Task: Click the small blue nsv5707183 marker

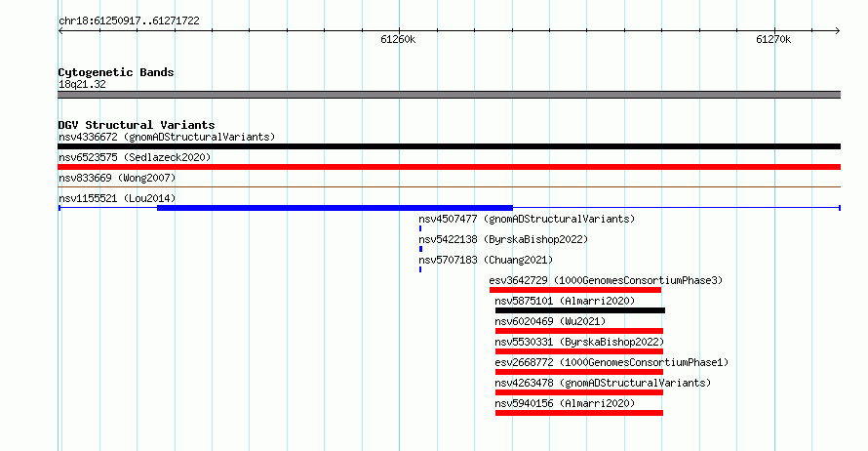Action: coord(420,269)
